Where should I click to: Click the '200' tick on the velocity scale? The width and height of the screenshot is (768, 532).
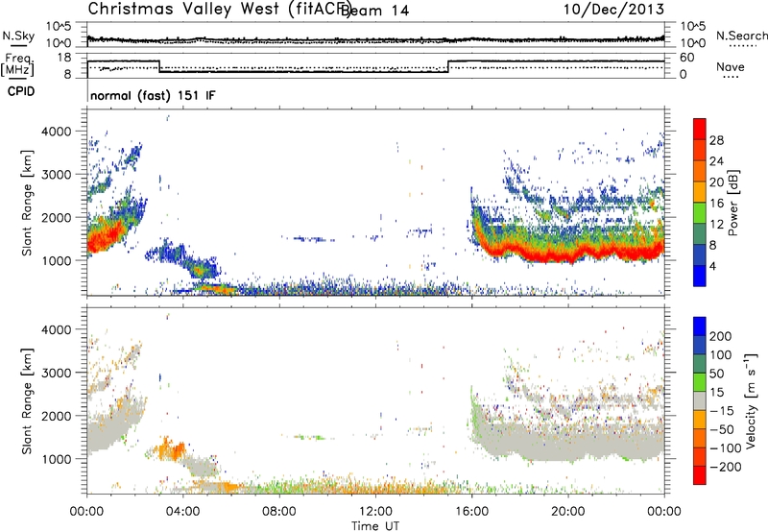721,336
